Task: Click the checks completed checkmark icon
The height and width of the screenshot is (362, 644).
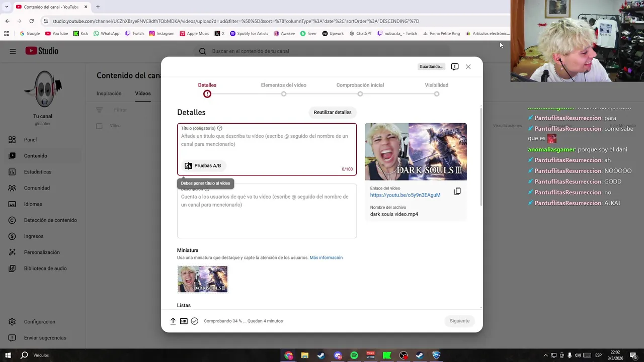Action: [x=194, y=321]
